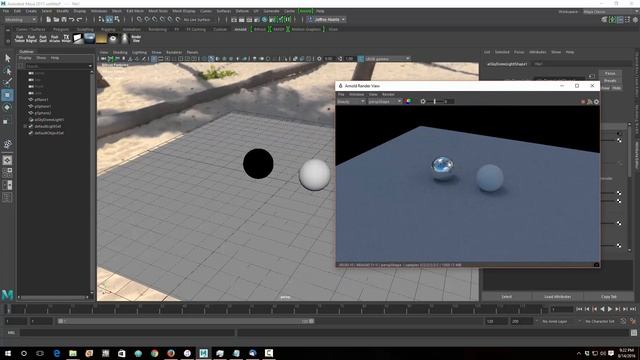Create an Arnold area light from the shelf
Image resolution: width=640 pixels, height=360 pixels.
tap(78, 38)
